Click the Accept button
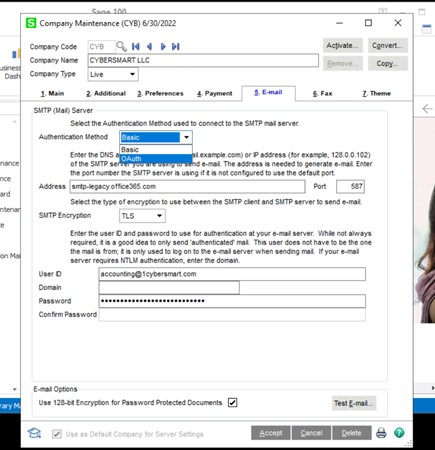The image size is (435, 450). (271, 433)
